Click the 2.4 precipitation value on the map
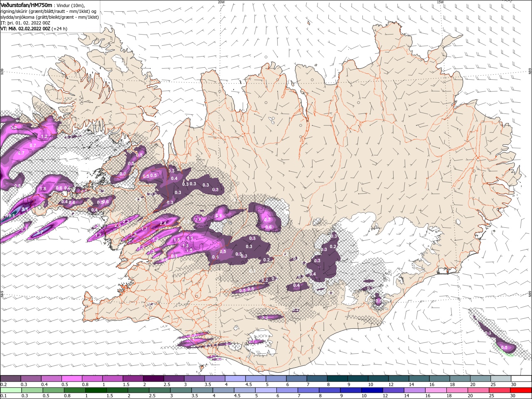 click(163, 223)
